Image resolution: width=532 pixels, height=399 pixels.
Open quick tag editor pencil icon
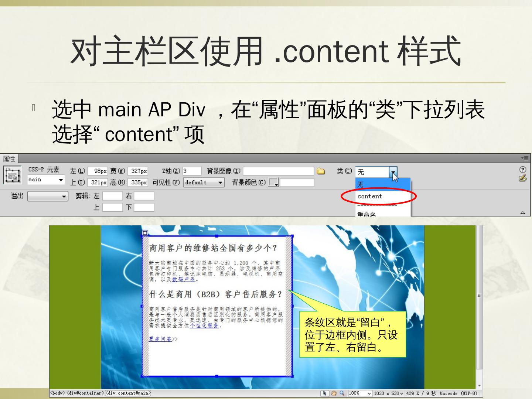[x=522, y=178]
